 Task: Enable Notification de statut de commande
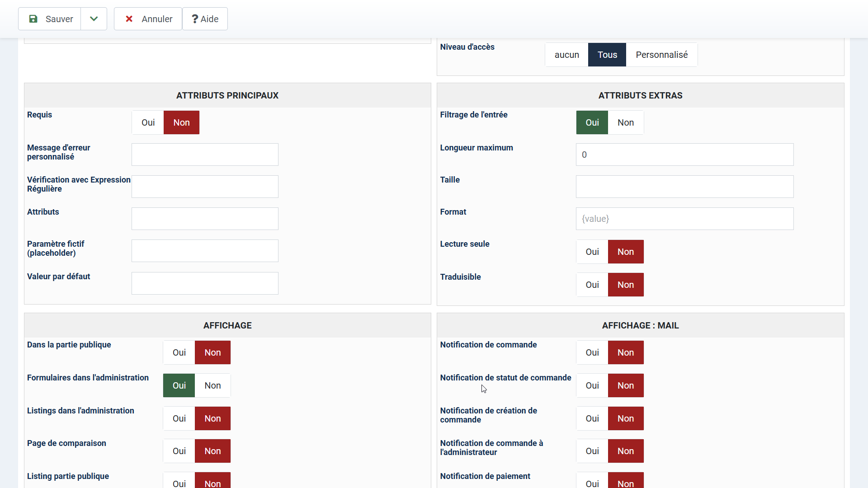pyautogui.click(x=592, y=385)
